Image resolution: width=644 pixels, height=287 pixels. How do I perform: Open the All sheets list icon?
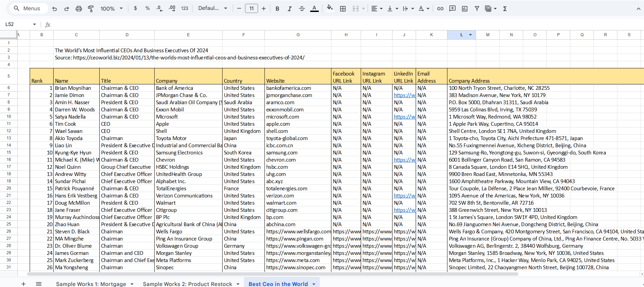pos(39,284)
